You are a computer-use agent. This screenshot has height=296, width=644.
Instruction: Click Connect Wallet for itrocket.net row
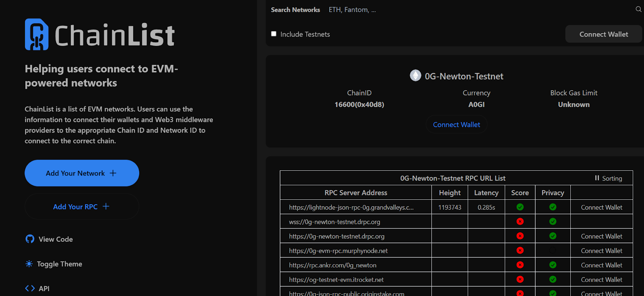point(601,280)
